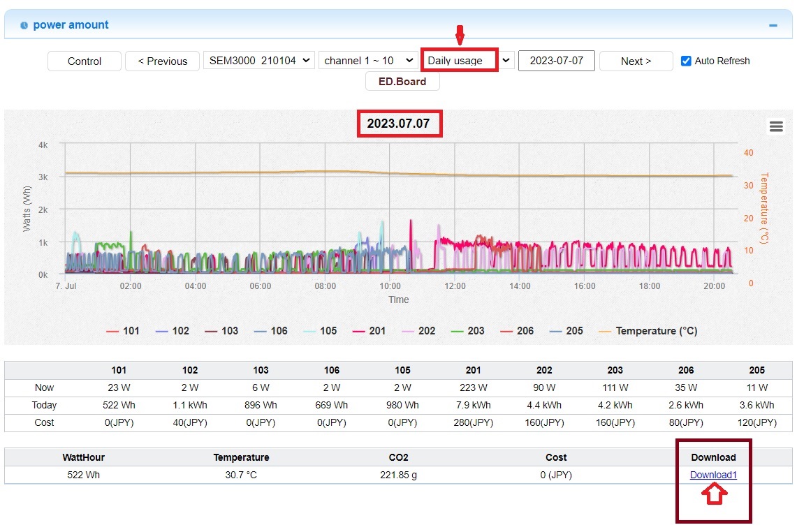Click the 1.1 kWh Today value
Screen dimensions: 797x532
pos(190,405)
